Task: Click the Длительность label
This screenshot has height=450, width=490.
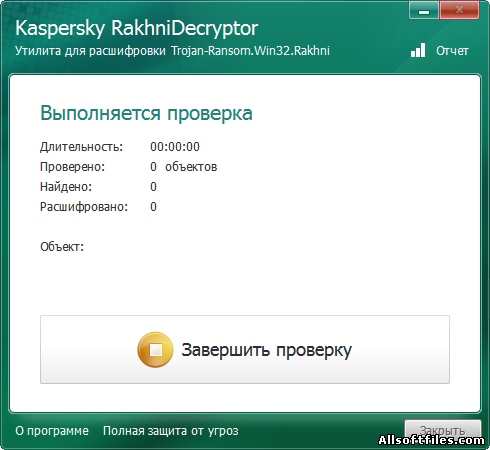Action: (x=82, y=147)
